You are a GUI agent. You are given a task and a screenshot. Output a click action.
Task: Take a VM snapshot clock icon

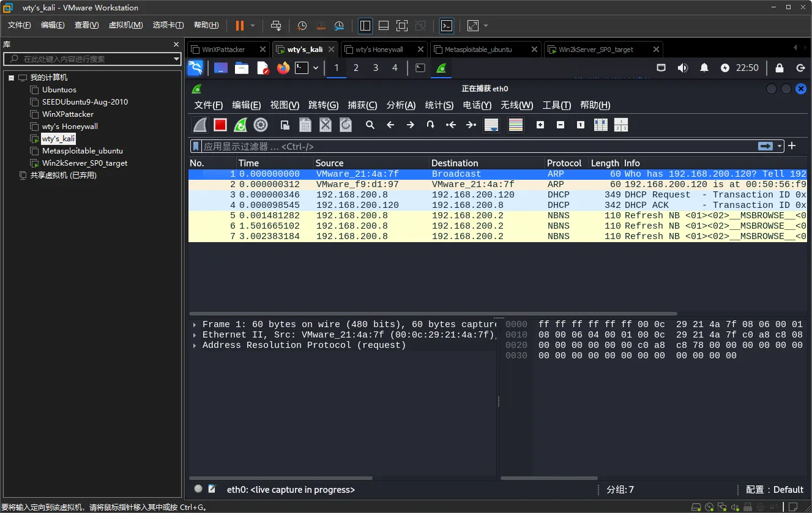(302, 26)
